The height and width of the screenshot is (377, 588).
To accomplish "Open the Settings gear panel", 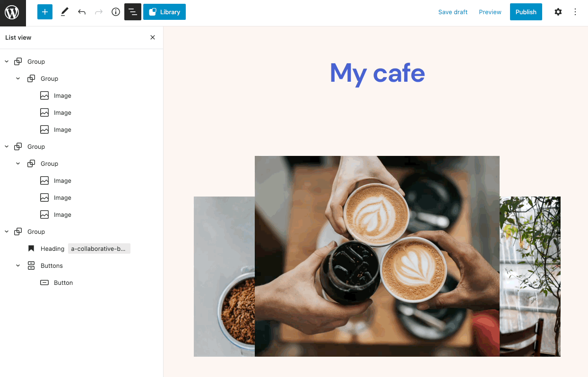I will click(558, 12).
